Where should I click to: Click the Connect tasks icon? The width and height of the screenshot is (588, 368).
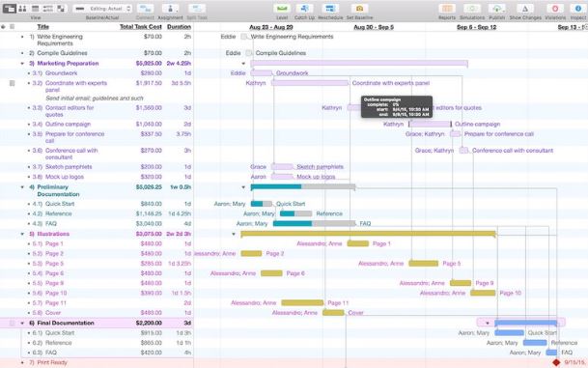(x=145, y=9)
